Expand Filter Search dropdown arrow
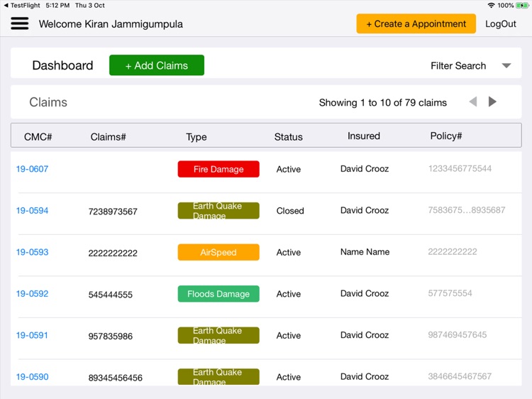 pos(506,65)
